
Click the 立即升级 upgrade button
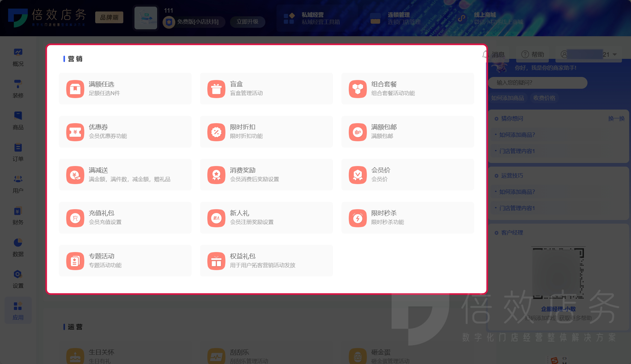click(x=248, y=22)
